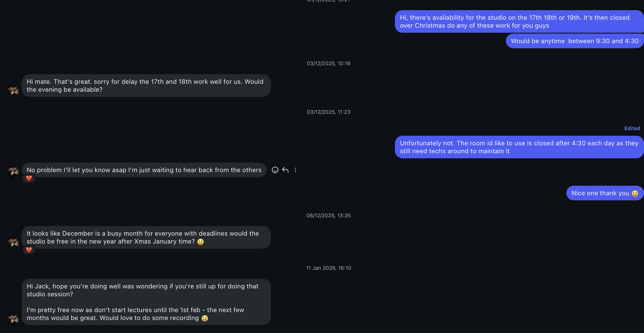Click the 11 Jan 2026, 16:10 timestamp
Viewport: 644px width, 333px height.
(x=328, y=268)
